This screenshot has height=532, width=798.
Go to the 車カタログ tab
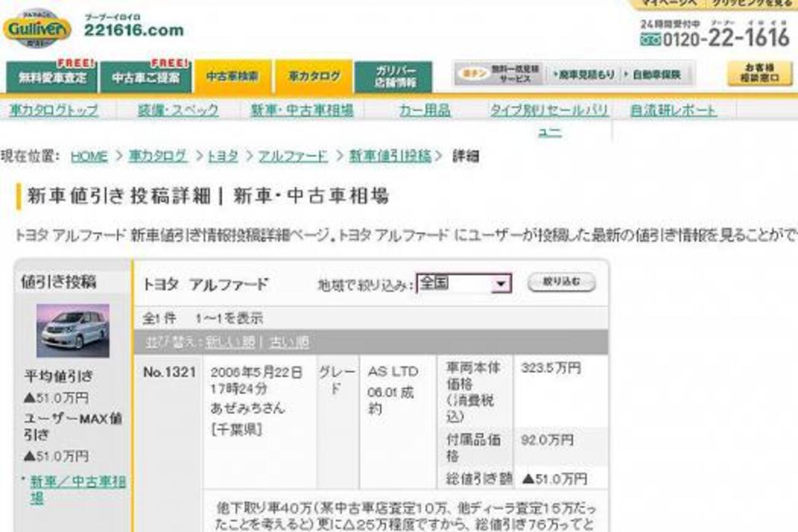[x=314, y=77]
